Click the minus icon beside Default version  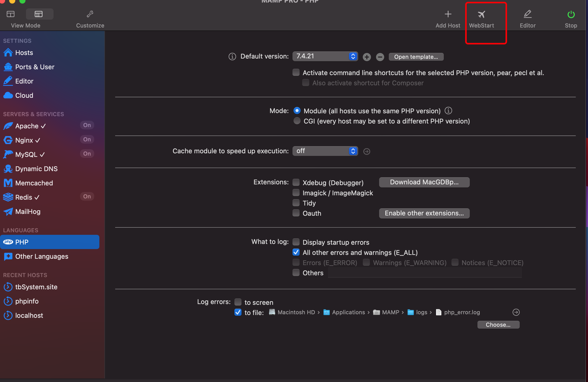pos(380,57)
